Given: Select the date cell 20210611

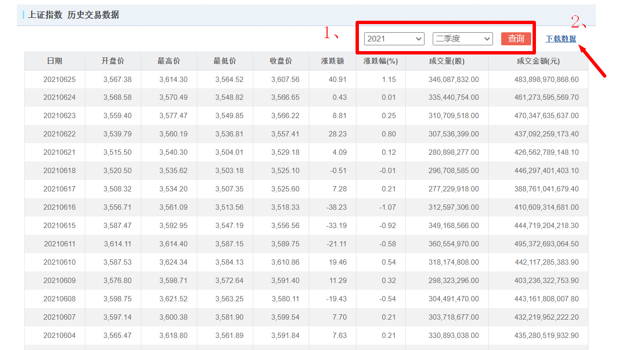Looking at the screenshot, I should click(x=59, y=244).
